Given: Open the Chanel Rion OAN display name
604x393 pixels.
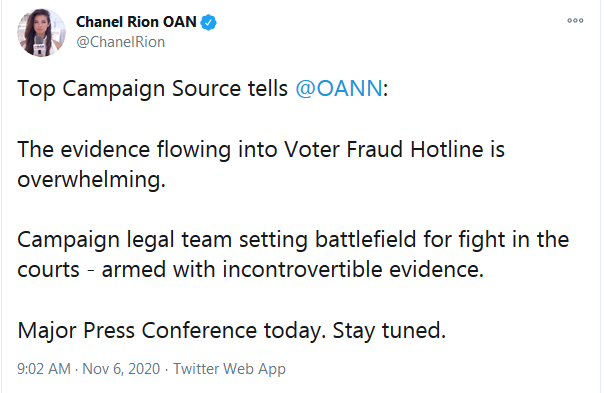Looking at the screenshot, I should [136, 22].
